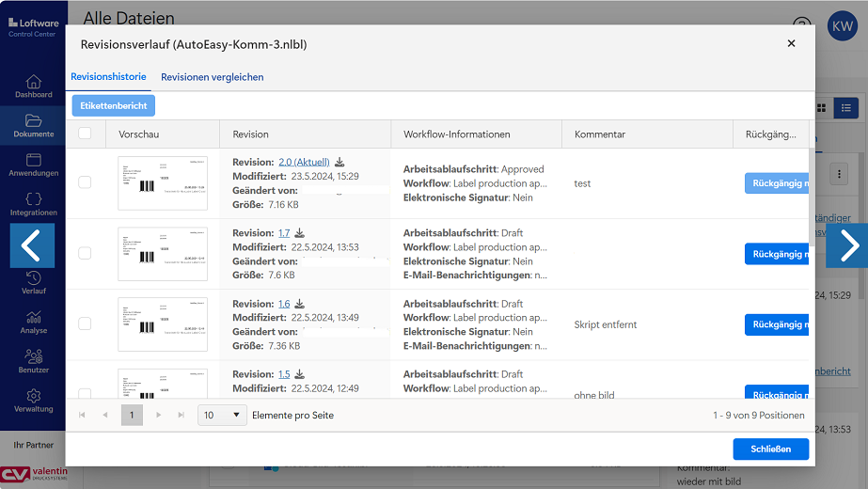Select the Revisionshistorie tab
Viewport: 868px width, 489px height.
tap(108, 77)
